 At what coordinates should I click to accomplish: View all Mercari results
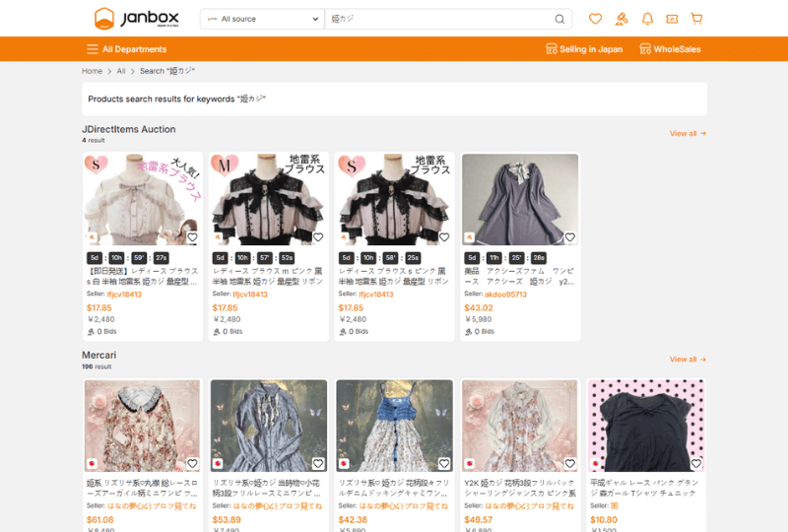688,359
